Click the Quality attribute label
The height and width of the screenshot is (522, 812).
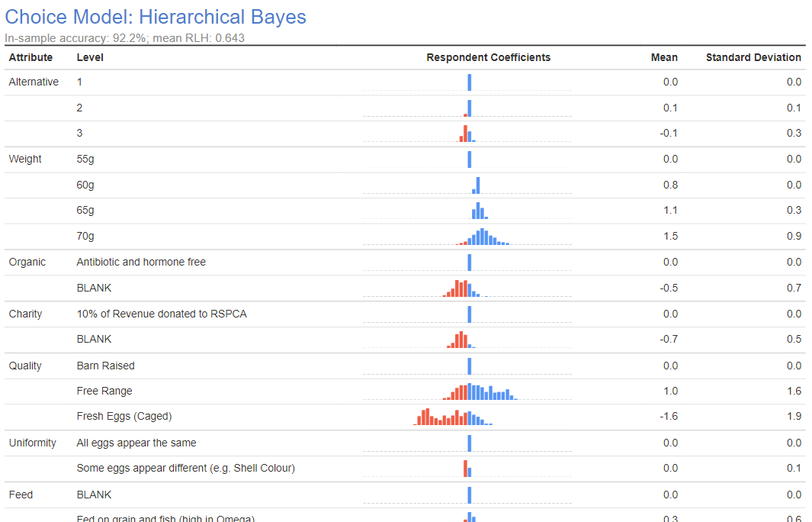click(24, 366)
